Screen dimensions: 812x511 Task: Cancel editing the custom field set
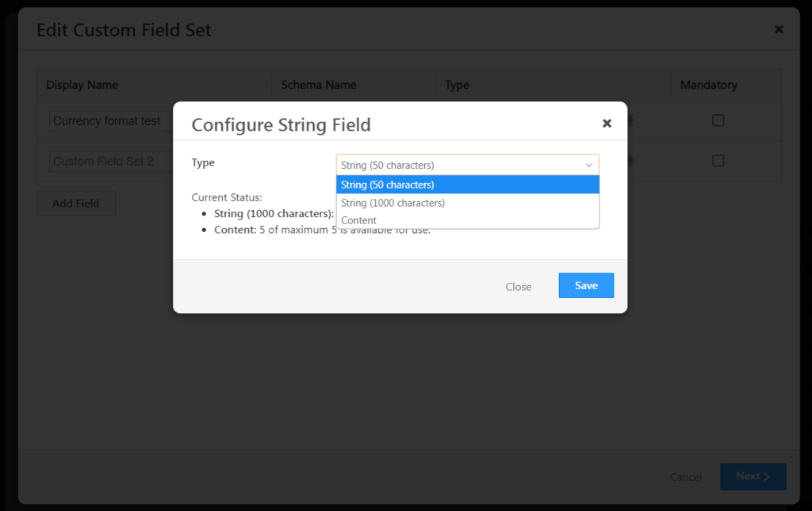tap(686, 477)
